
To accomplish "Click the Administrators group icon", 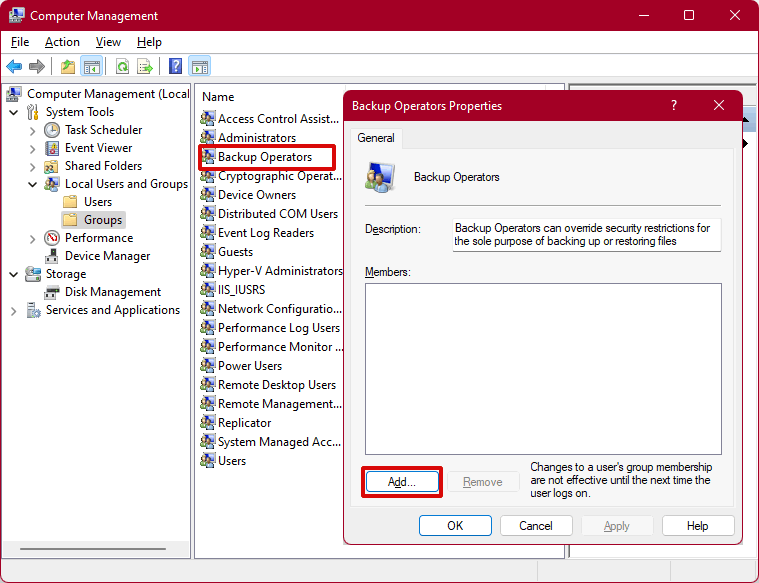I will [x=208, y=137].
